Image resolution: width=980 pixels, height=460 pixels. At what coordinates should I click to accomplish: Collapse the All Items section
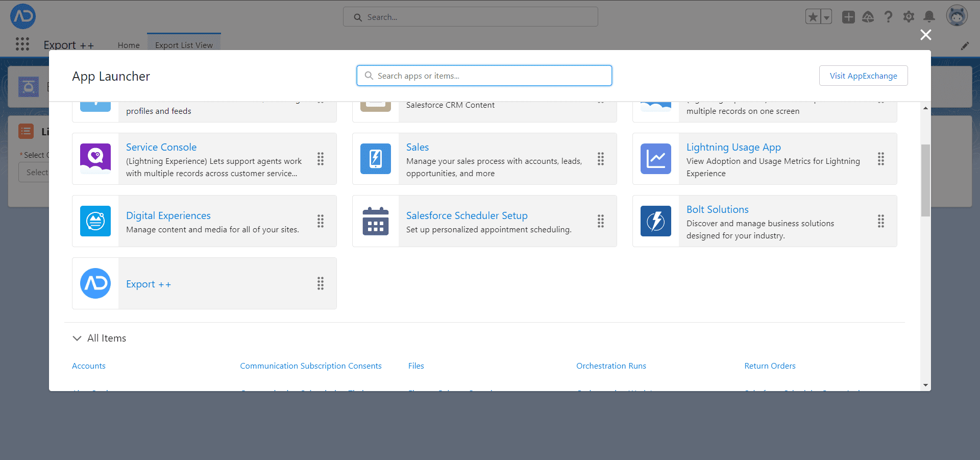coord(77,338)
